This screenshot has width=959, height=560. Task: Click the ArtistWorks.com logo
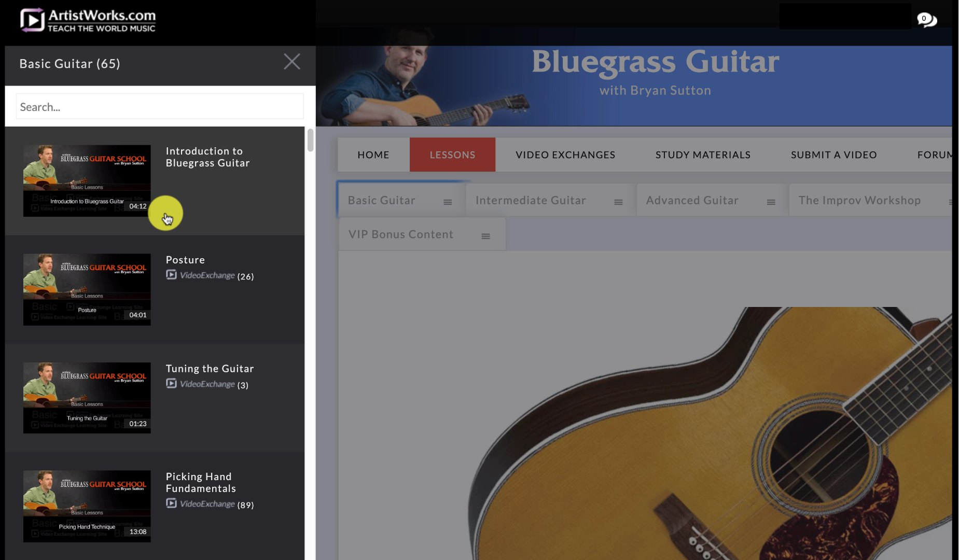pyautogui.click(x=88, y=21)
